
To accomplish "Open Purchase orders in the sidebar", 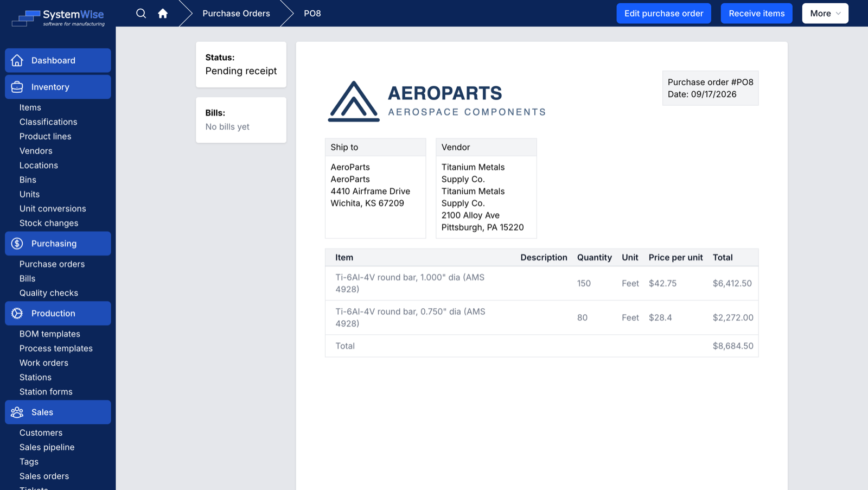I will (52, 264).
